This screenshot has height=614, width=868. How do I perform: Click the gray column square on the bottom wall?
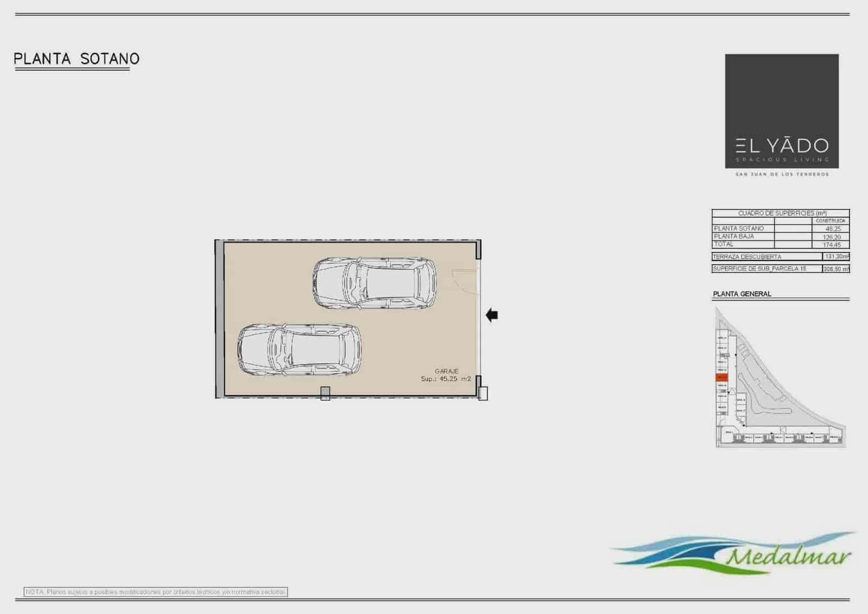tap(325, 393)
